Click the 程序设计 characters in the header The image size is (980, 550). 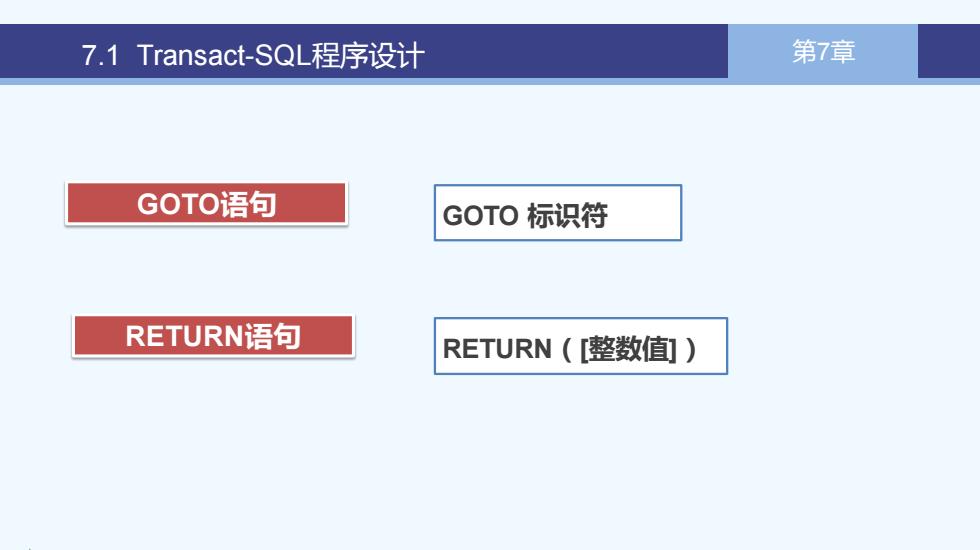pyautogui.click(x=368, y=56)
